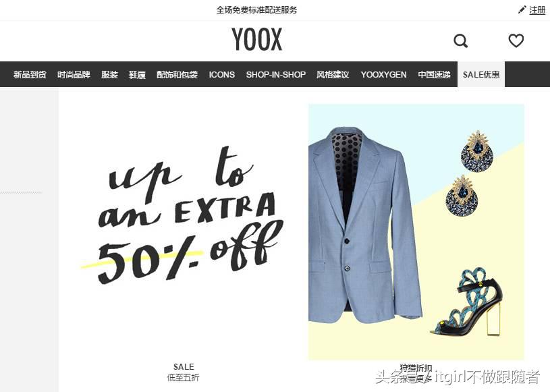Open the 注册 register link
550x392 pixels.
tap(537, 10)
